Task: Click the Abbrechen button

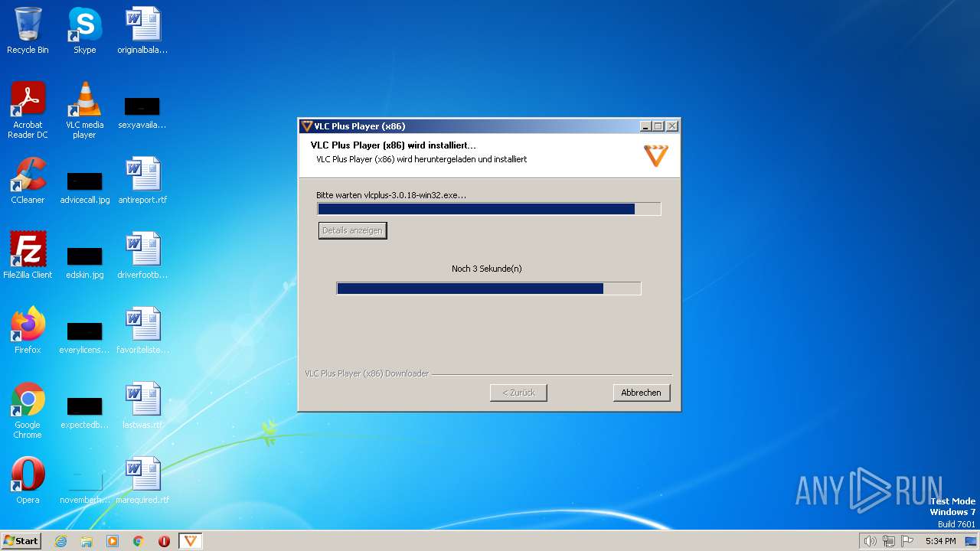Action: 642,393
